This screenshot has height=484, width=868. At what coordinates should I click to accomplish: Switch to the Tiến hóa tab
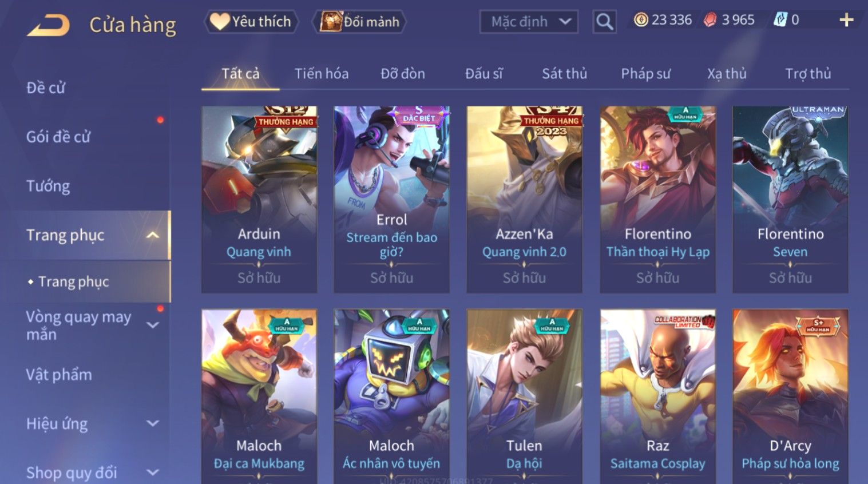point(322,74)
